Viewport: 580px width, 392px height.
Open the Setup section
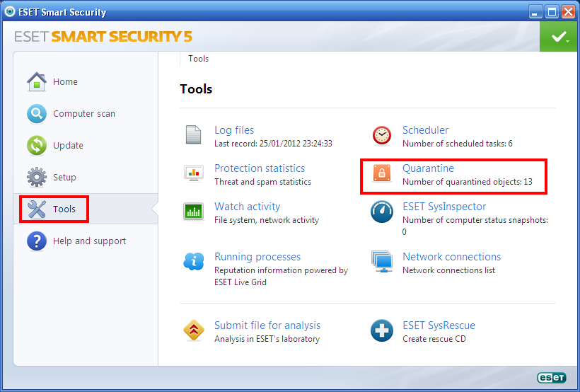pos(64,178)
